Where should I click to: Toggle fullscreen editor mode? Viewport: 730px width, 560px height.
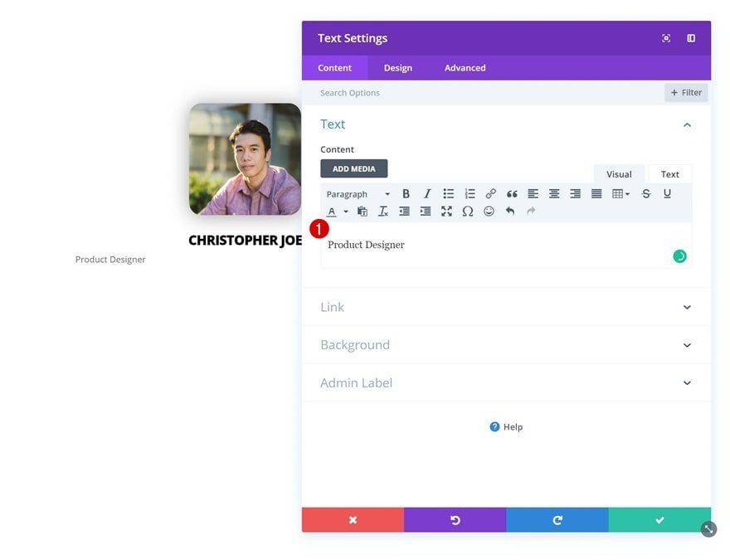coord(446,212)
